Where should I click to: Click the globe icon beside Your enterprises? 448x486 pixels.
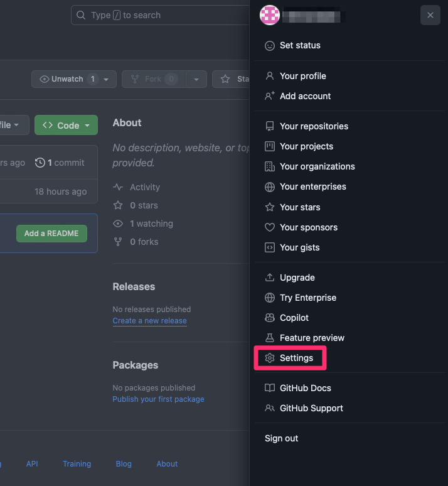270,187
